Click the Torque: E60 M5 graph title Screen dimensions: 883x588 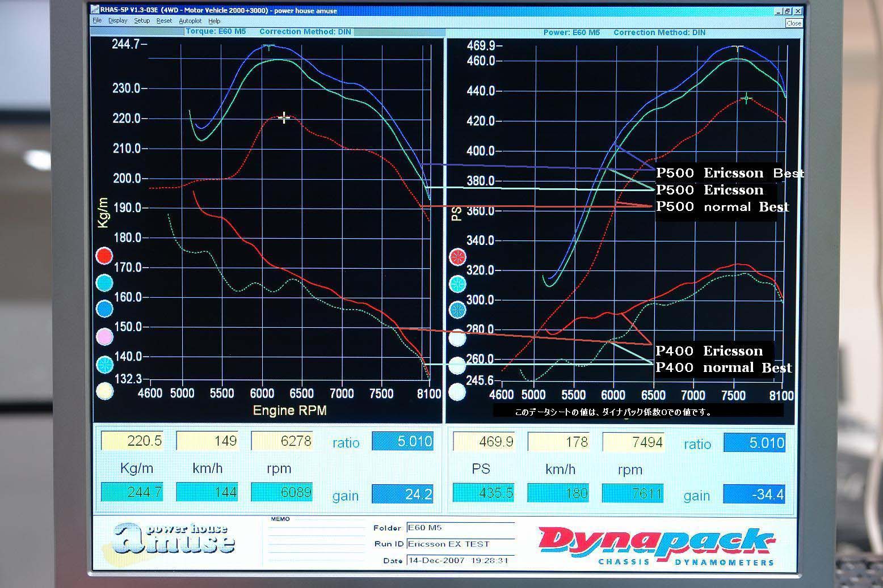(216, 32)
